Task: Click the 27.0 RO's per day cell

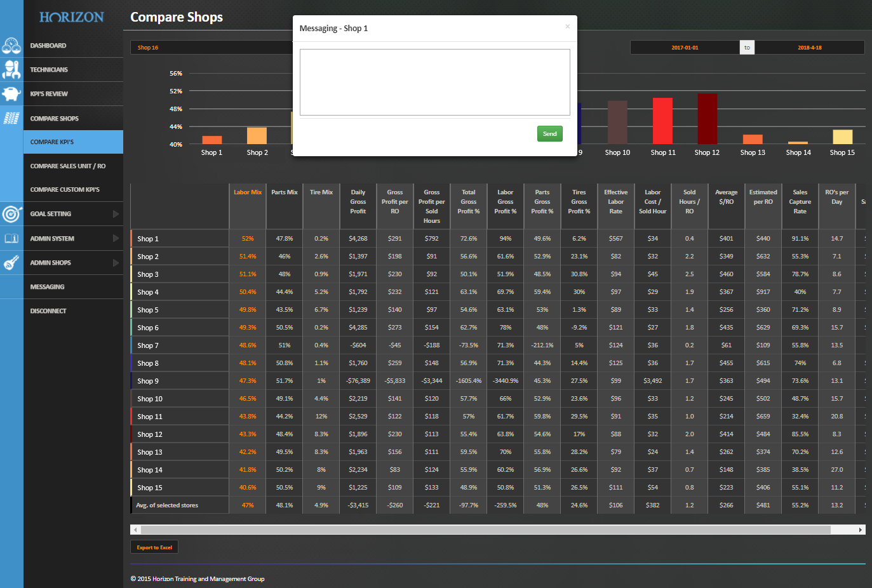Action: 837,470
